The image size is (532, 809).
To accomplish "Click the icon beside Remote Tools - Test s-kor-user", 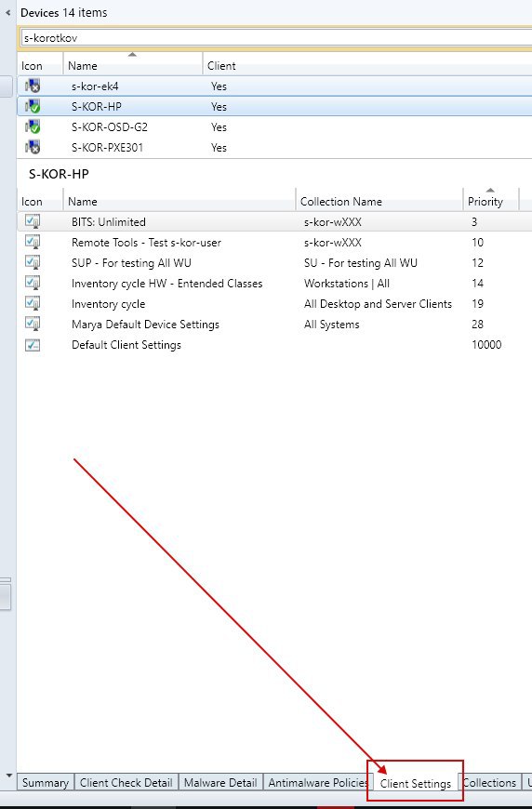I will click(33, 242).
